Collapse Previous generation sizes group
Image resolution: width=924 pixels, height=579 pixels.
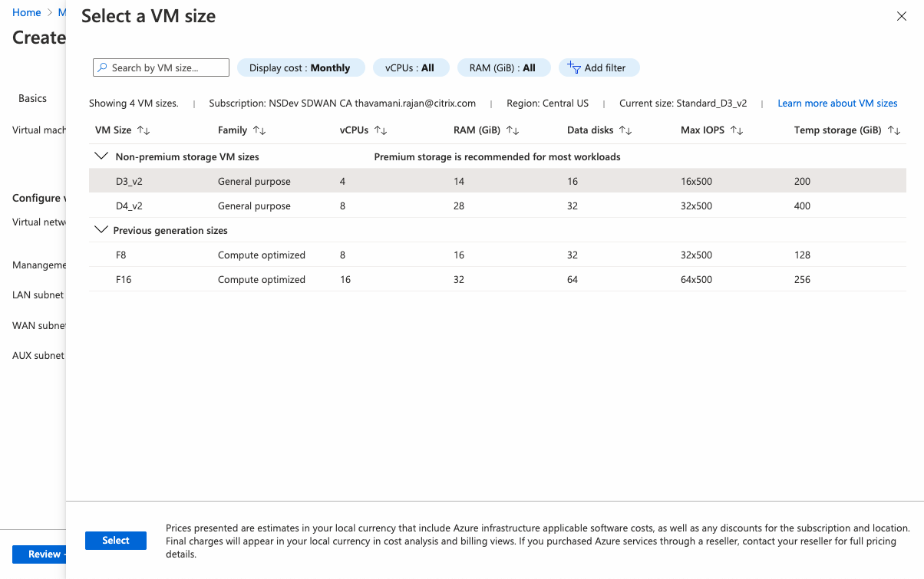101,229
